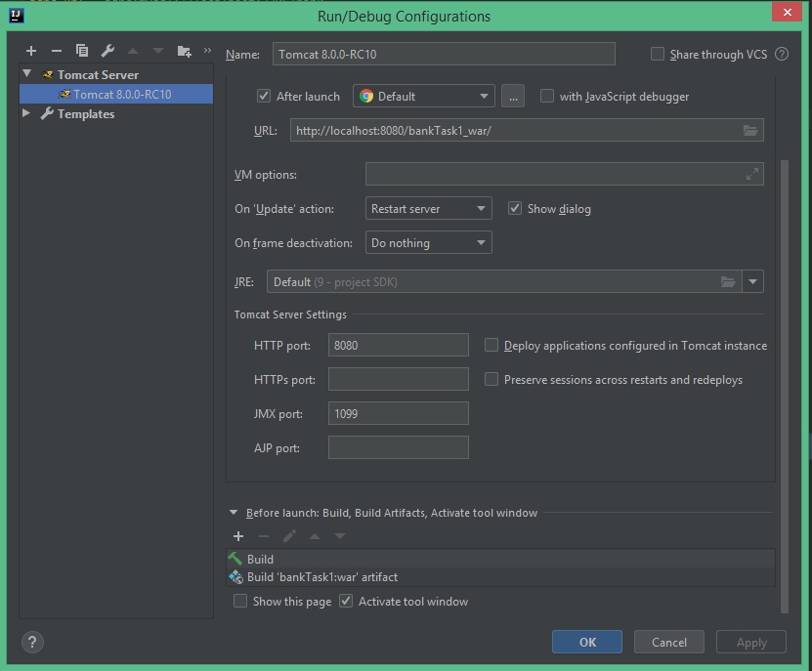Click the Apply button
The height and width of the screenshot is (671, 812).
[751, 642]
